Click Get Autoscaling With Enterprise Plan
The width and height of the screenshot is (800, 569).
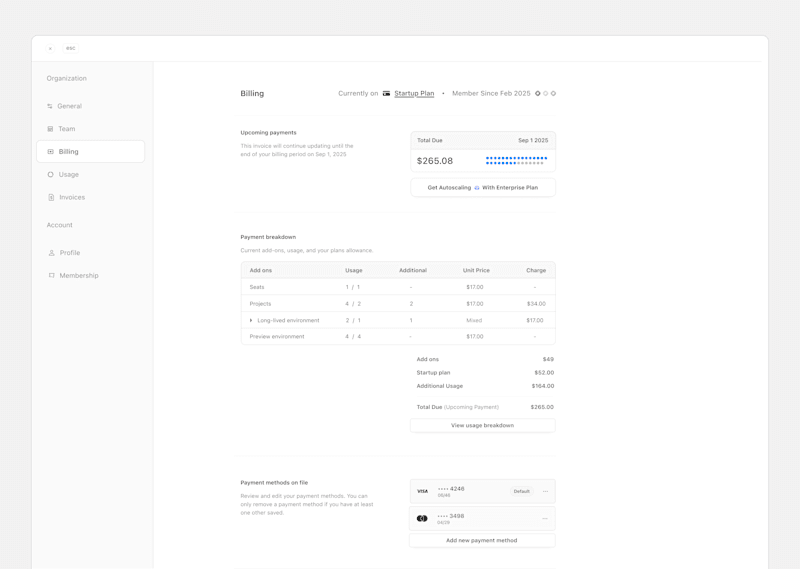pos(483,188)
